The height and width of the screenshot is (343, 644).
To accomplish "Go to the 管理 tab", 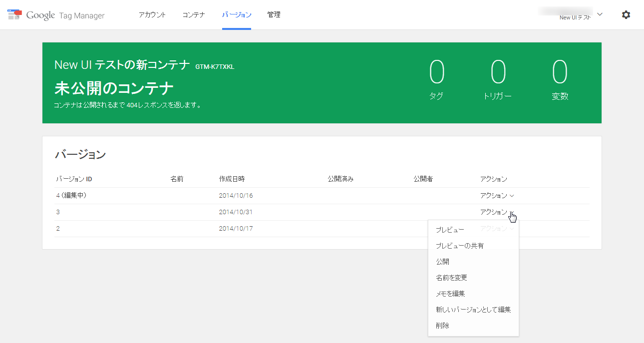I will pyautogui.click(x=274, y=15).
